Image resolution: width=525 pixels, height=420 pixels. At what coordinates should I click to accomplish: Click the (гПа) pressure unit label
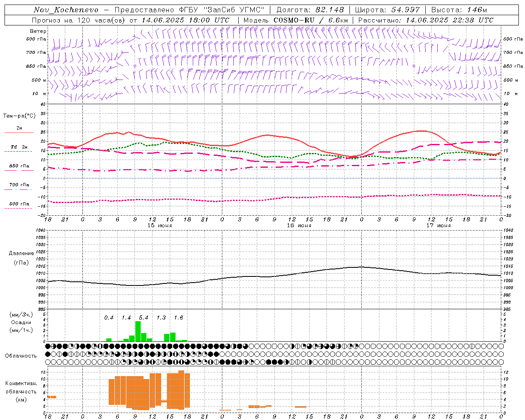click(21, 263)
